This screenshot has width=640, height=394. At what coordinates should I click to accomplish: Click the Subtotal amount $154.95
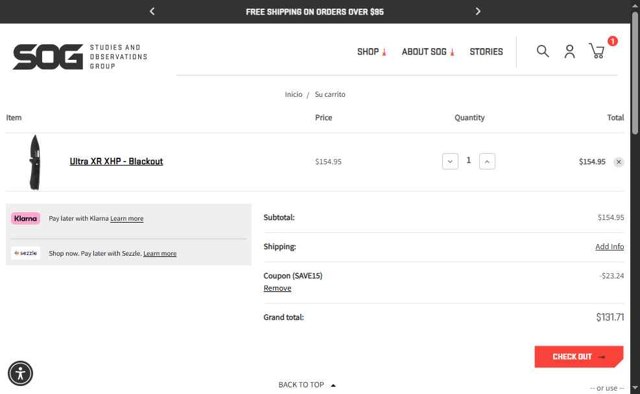(611, 218)
